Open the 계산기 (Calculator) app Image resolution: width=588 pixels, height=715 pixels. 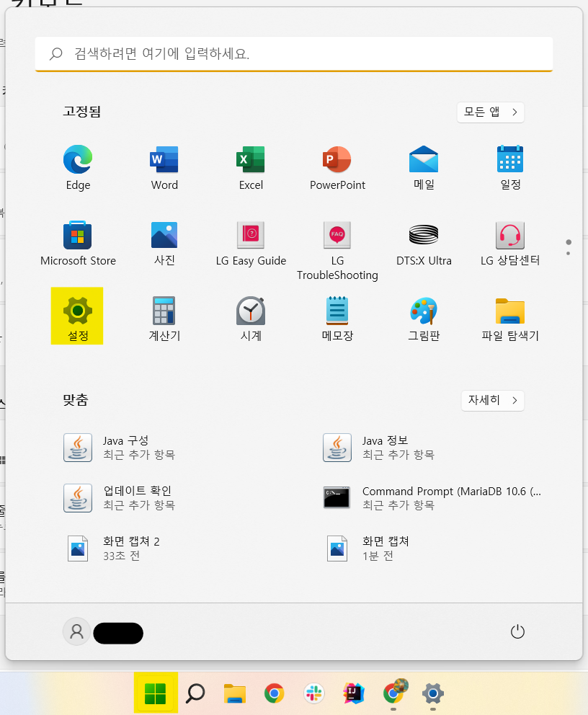click(164, 319)
